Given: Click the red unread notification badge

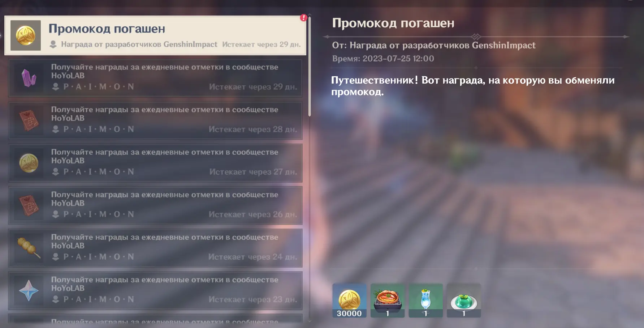Looking at the screenshot, I should tap(303, 17).
